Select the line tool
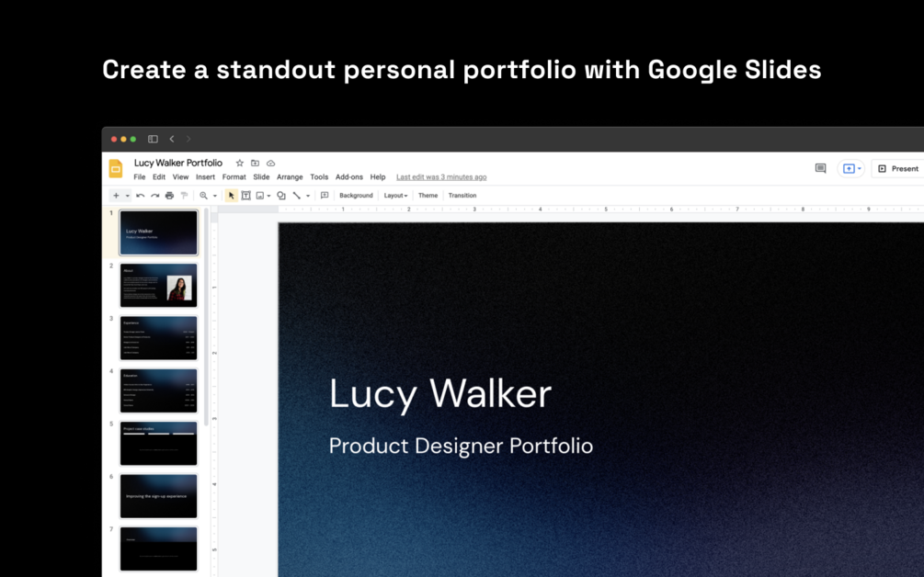Viewport: 924px width, 577px height. 296,196
